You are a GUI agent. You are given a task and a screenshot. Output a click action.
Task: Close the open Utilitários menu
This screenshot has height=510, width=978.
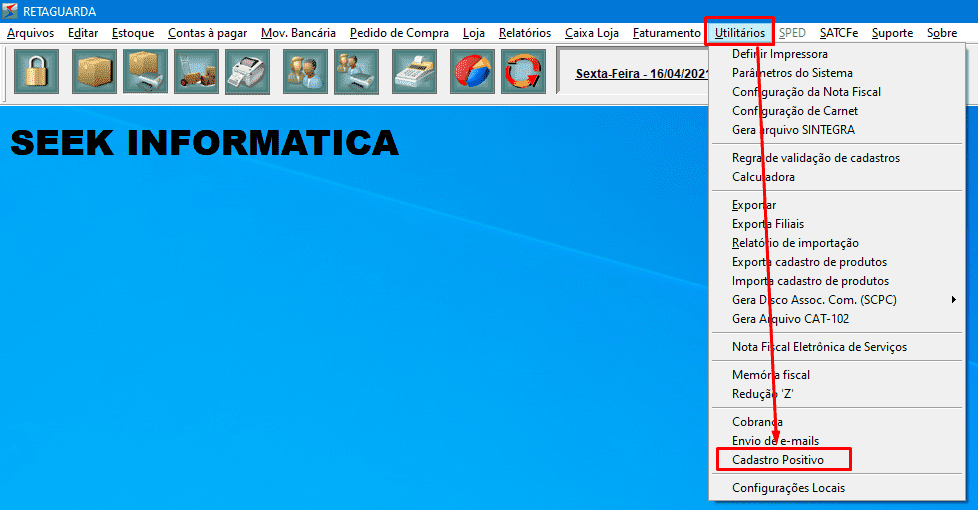coord(740,33)
